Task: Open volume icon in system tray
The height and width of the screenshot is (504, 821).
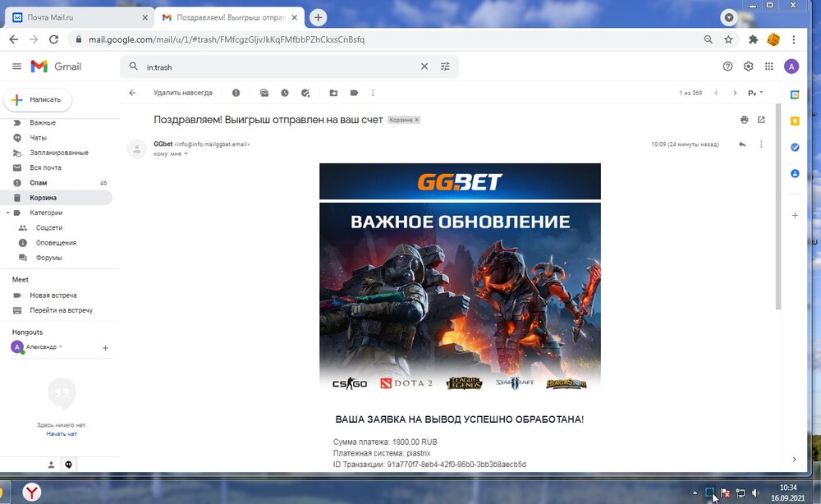Action: pyautogui.click(x=755, y=493)
